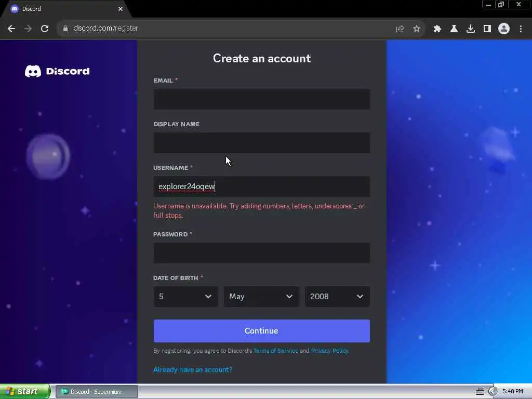Screen dimensions: 532x399
Task: Click the padlock site info icon
Action: pos(65,29)
